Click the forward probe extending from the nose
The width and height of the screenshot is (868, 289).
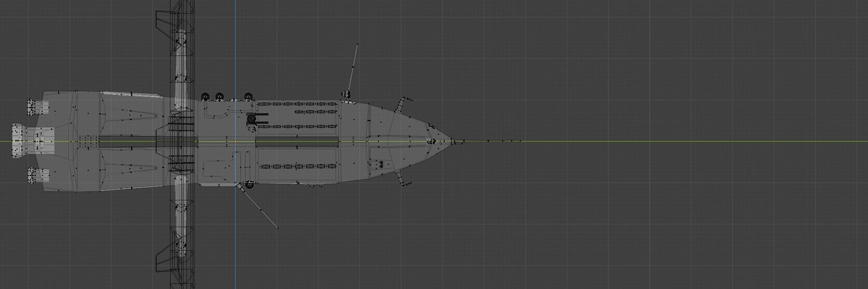click(x=487, y=141)
